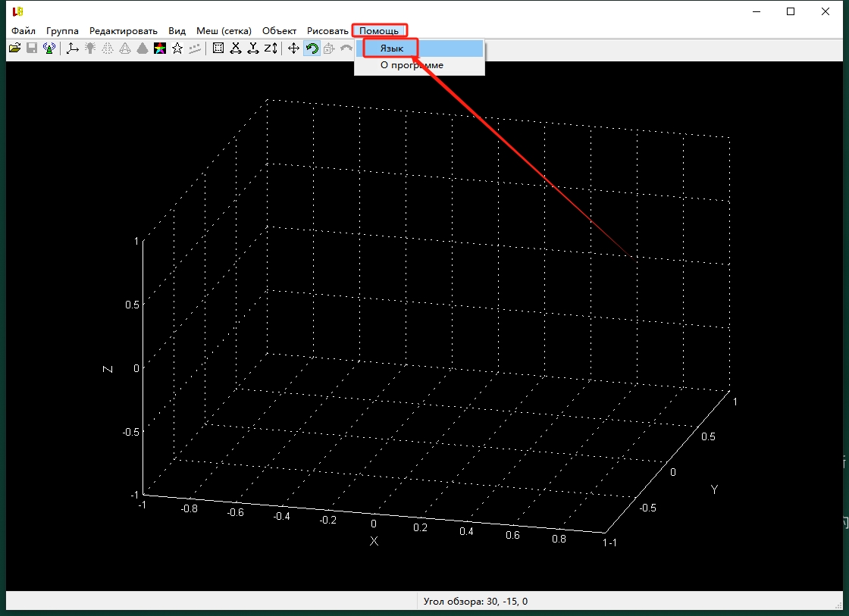Toggle the green rotate tool
The width and height of the screenshot is (849, 616).
[312, 48]
